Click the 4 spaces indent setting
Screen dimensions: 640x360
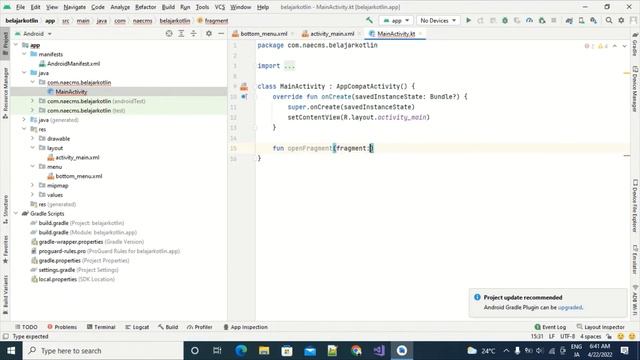coord(591,336)
